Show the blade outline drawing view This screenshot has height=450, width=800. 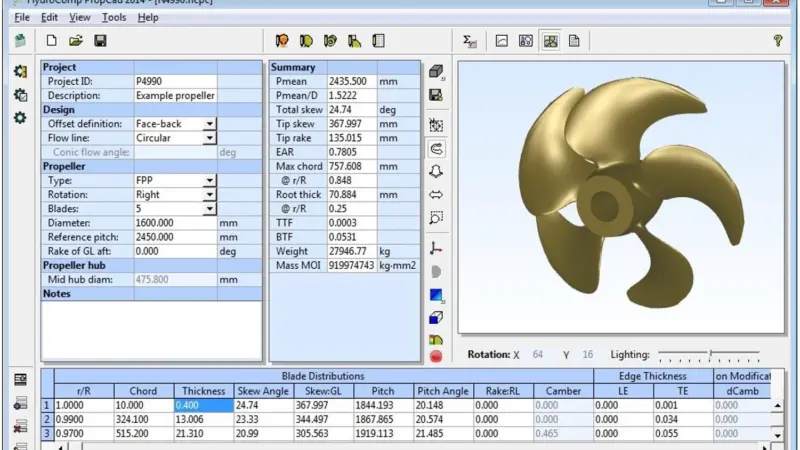coord(526,41)
